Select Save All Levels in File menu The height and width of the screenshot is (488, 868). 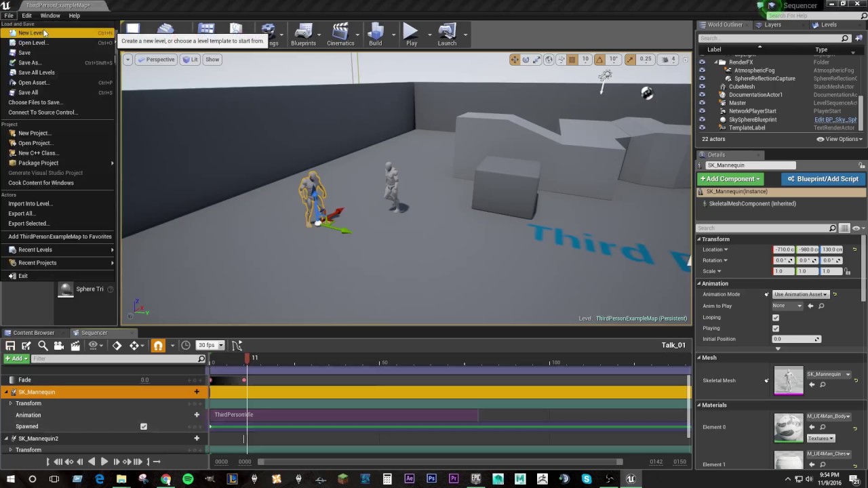point(58,73)
